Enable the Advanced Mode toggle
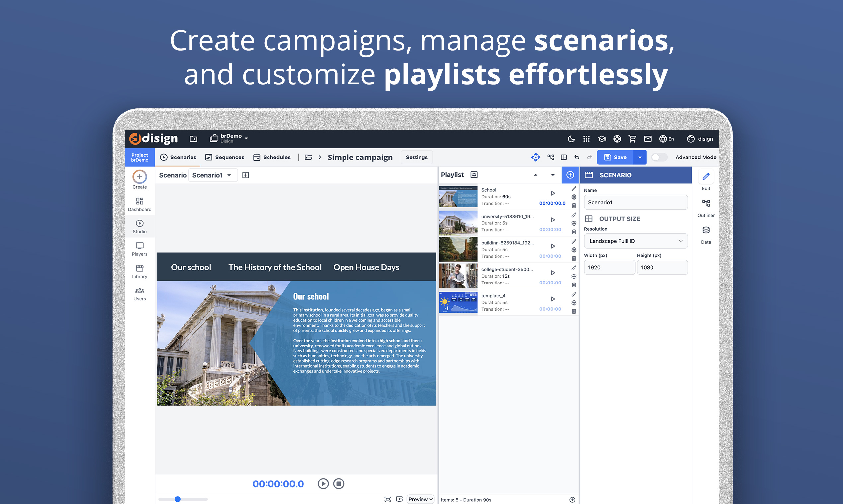Screen dimensions: 843x504 point(659,157)
